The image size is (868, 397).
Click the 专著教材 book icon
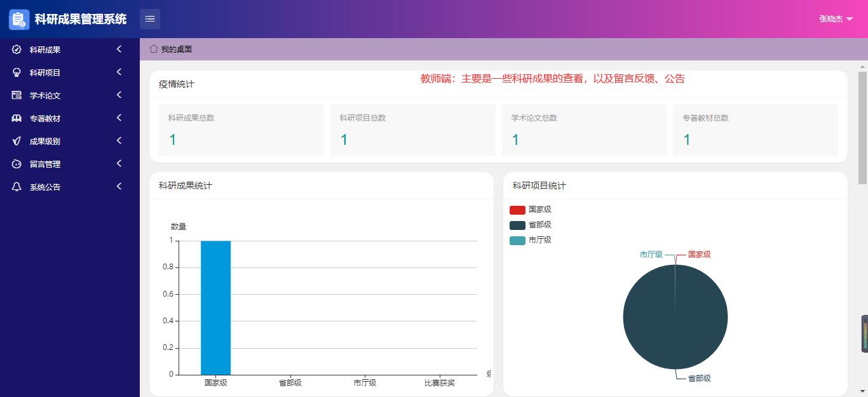point(17,118)
